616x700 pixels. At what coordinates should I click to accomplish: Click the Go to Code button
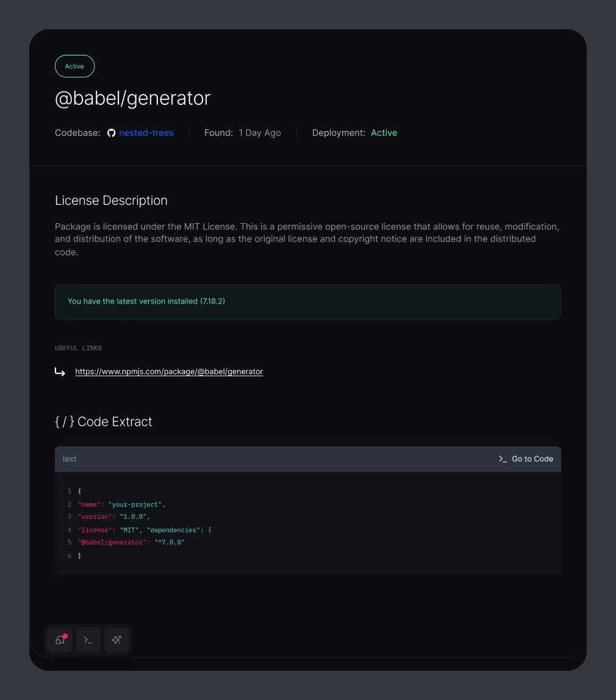point(526,459)
